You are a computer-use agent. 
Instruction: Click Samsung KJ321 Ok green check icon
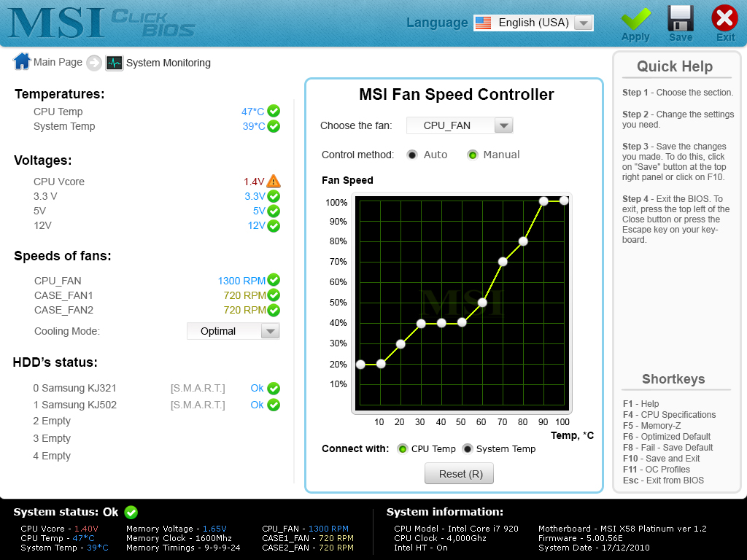coord(274,389)
